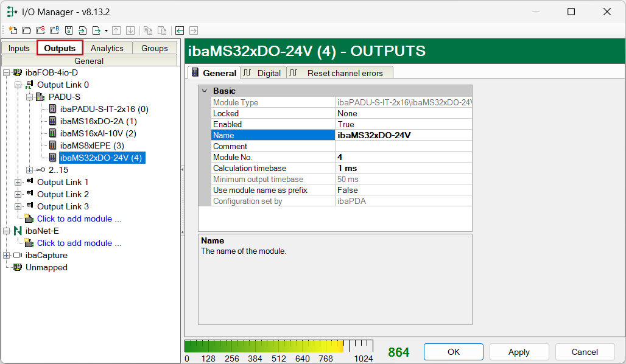Click the import toolbar icon
The image size is (626, 364).
coord(82,30)
